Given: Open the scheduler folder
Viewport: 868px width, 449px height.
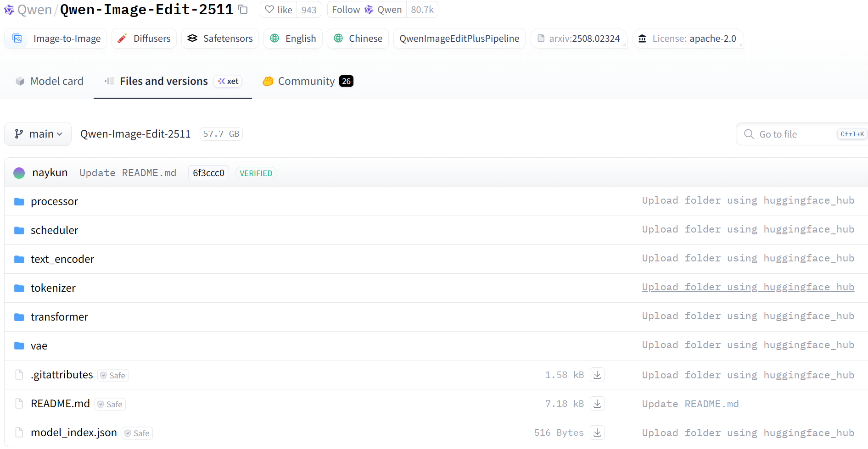Looking at the screenshot, I should pos(54,230).
